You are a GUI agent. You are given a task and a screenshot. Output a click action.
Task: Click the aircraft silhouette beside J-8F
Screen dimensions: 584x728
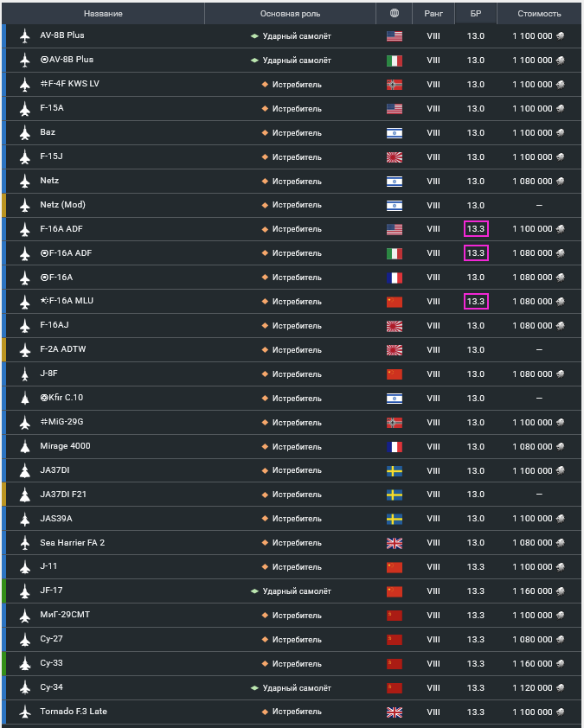[x=25, y=374]
